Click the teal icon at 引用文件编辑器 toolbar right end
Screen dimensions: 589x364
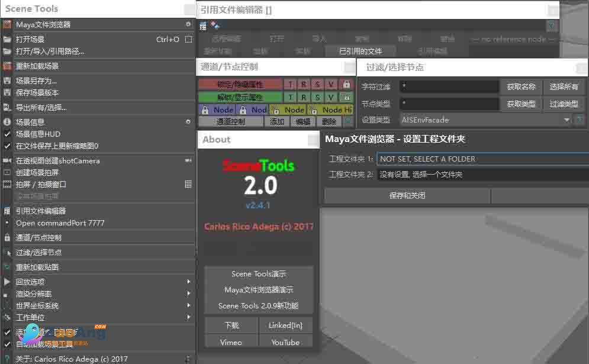tap(551, 26)
